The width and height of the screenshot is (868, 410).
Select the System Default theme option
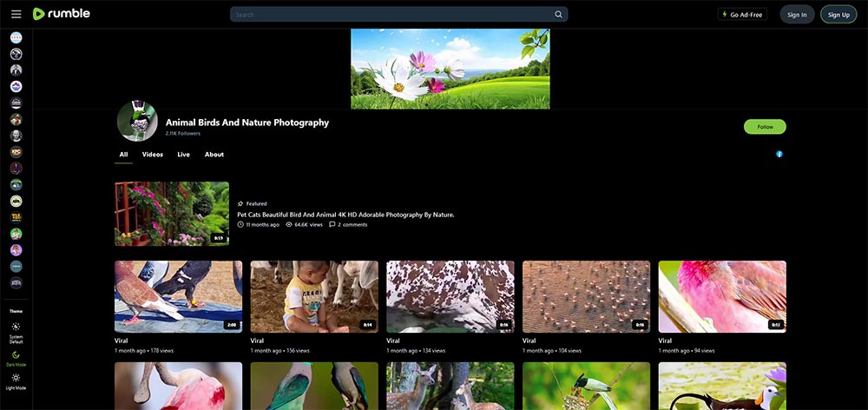(x=16, y=333)
